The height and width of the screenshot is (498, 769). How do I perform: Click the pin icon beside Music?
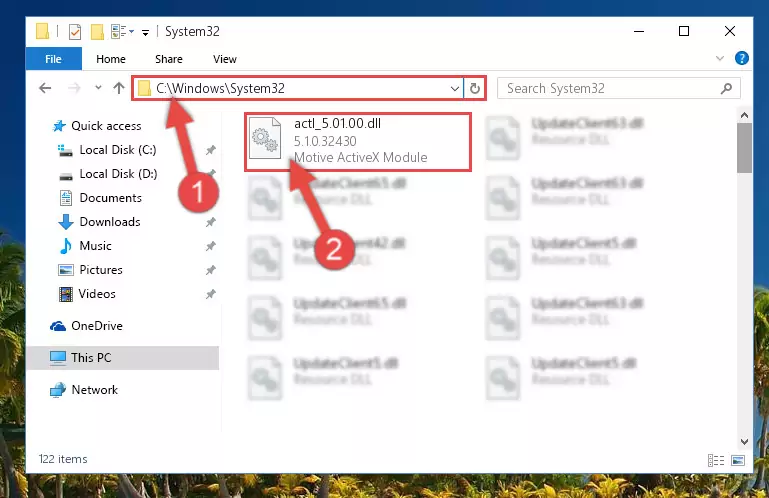[210, 246]
